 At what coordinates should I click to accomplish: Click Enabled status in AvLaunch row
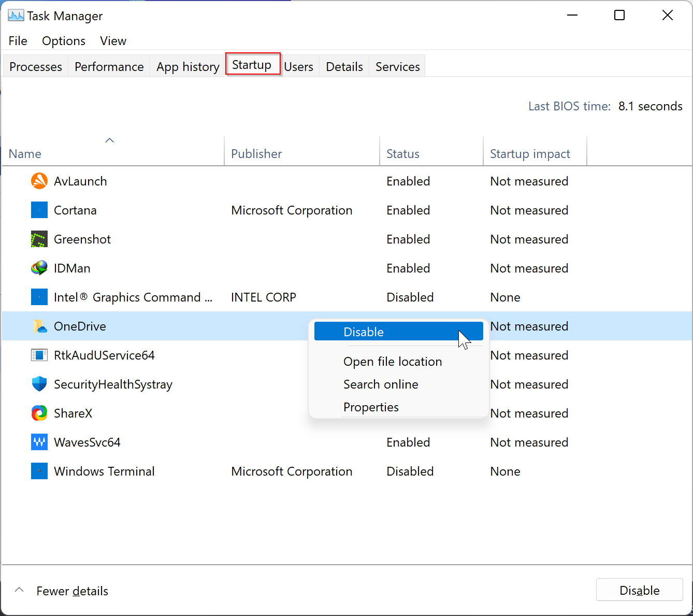pos(408,181)
